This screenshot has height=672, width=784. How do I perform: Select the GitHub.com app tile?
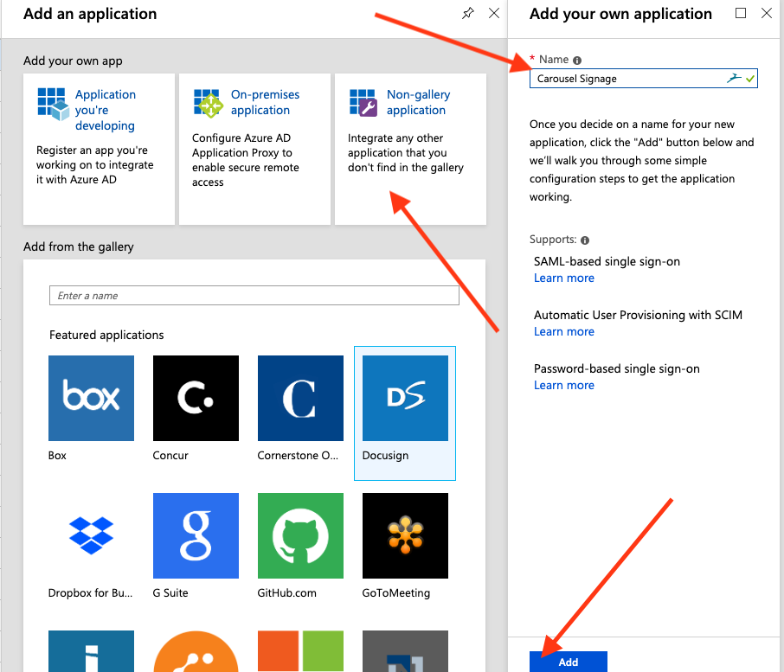coord(300,535)
